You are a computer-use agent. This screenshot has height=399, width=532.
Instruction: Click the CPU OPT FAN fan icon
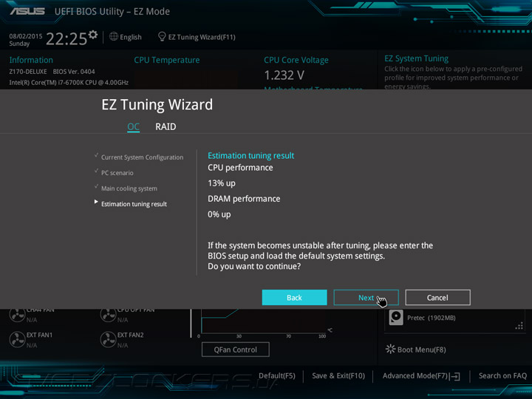pyautogui.click(x=108, y=316)
